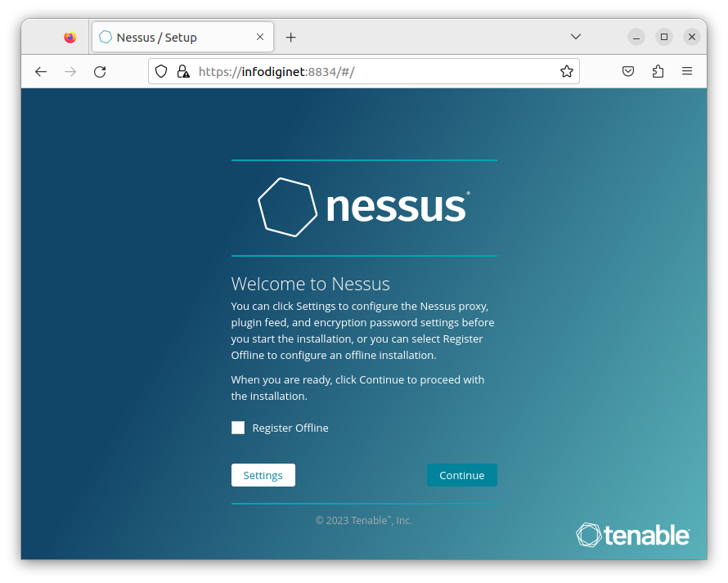Open the Extensions puzzle icon

click(658, 71)
